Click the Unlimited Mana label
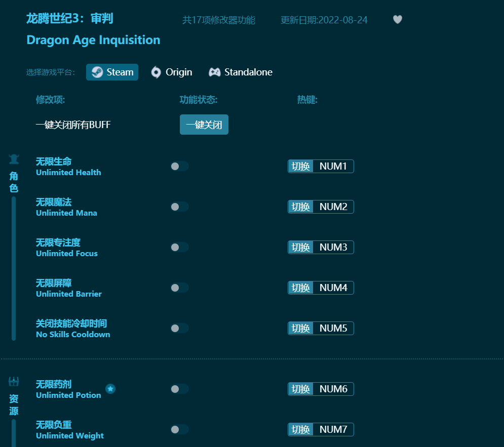 (x=66, y=213)
